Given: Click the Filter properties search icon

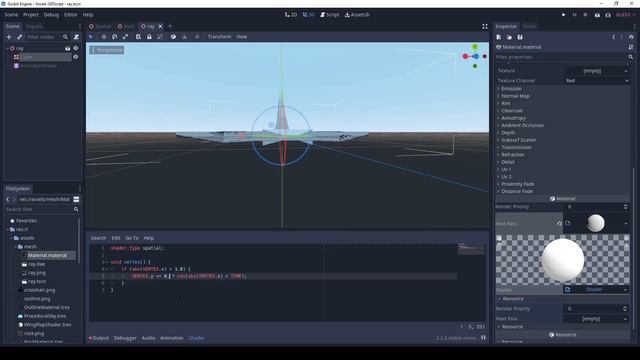Looking at the screenshot, I should pyautogui.click(x=631, y=57).
